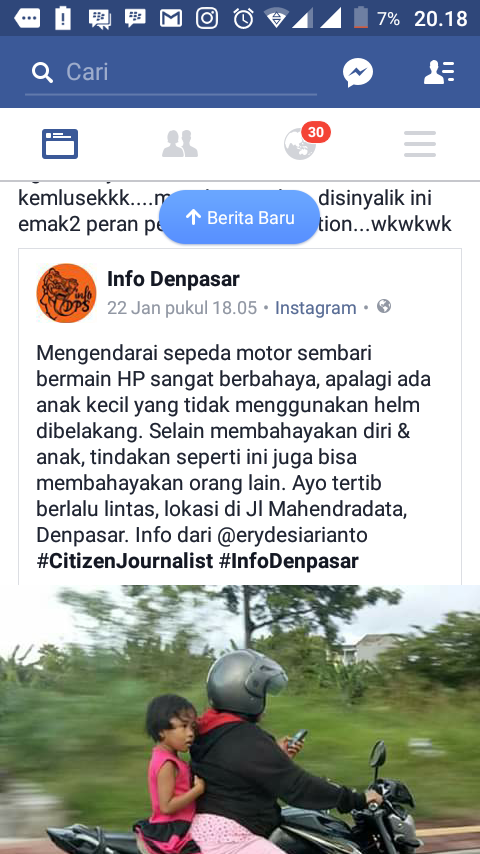Open #CitizenJournalist hashtag
The width and height of the screenshot is (480, 854).
point(125,561)
